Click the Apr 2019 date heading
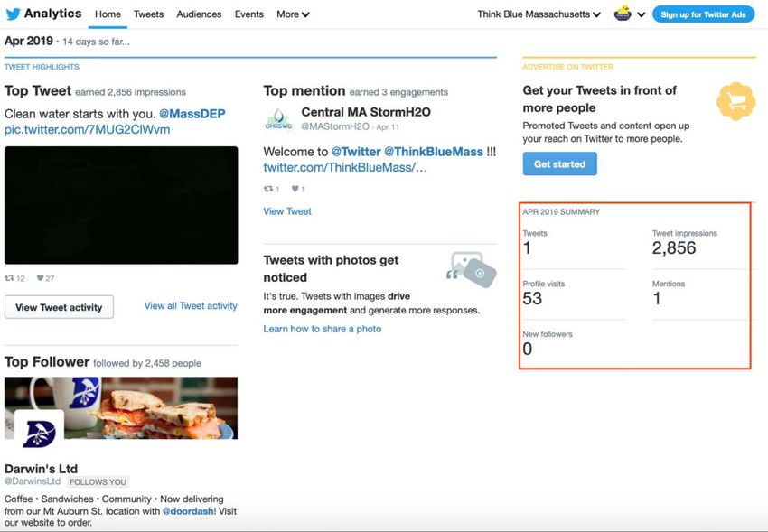The height and width of the screenshot is (532, 768). point(28,42)
